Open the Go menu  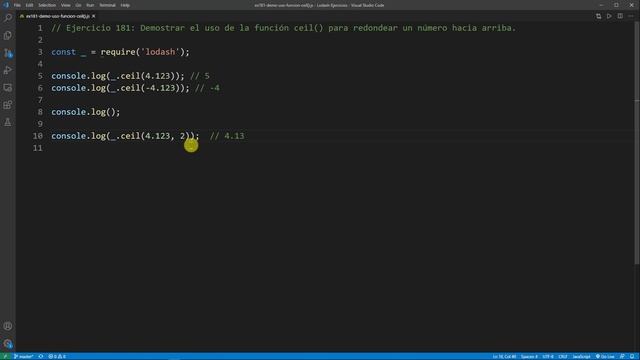click(78, 5)
